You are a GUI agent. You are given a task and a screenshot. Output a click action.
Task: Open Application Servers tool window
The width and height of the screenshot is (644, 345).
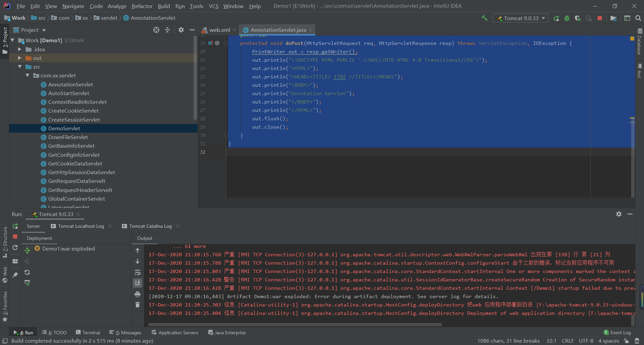175,332
